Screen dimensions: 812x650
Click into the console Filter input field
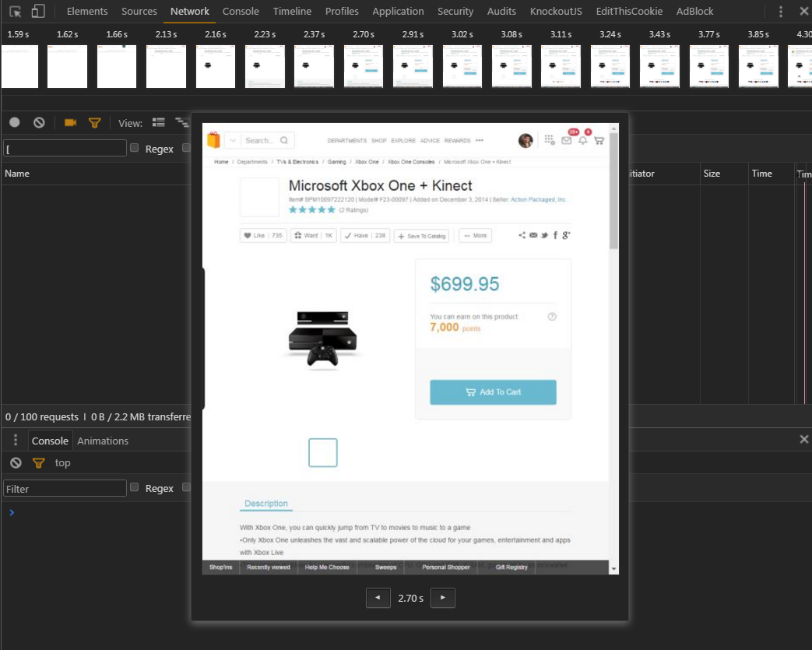[65, 488]
